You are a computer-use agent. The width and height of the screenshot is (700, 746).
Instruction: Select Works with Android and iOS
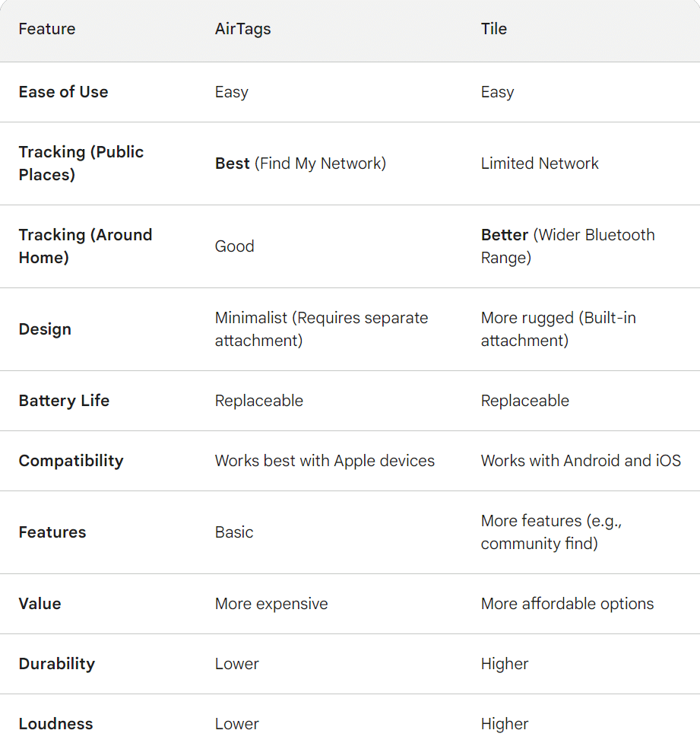pyautogui.click(x=581, y=461)
